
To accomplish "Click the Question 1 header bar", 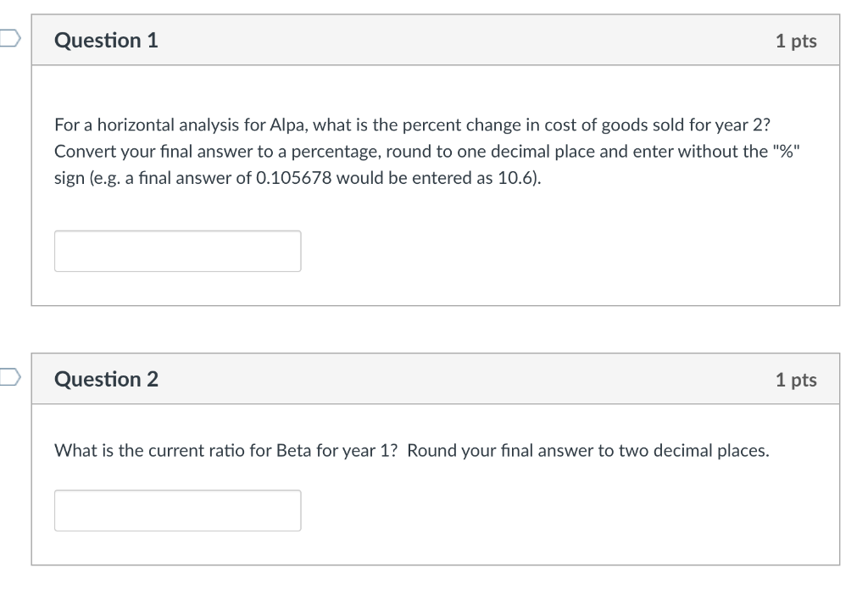I will 434,39.
